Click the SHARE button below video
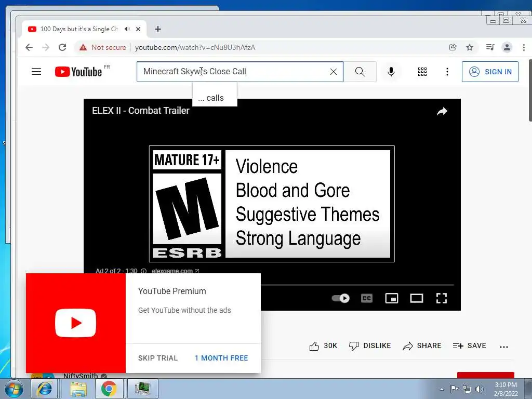This screenshot has height=399, width=532. click(422, 345)
